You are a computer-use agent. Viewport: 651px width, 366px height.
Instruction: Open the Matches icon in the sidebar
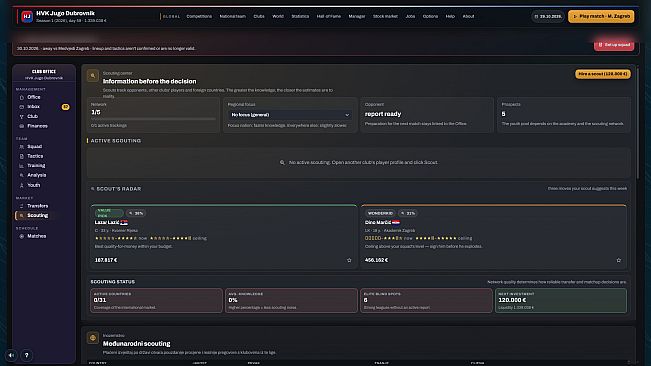pos(22,237)
